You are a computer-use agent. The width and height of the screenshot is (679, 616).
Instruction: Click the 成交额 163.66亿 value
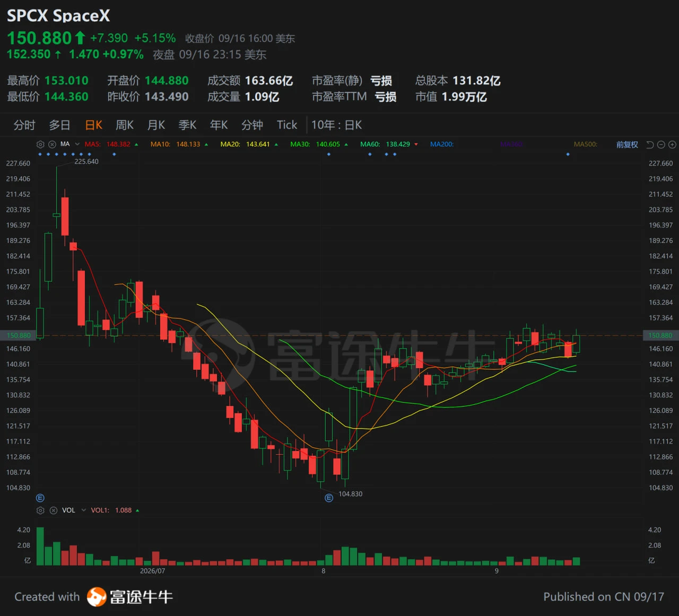(269, 81)
